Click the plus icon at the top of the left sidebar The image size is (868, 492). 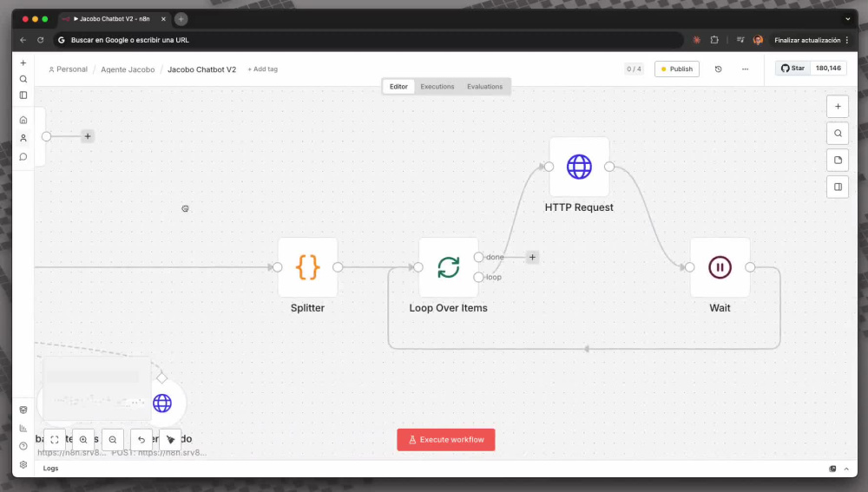coord(23,63)
